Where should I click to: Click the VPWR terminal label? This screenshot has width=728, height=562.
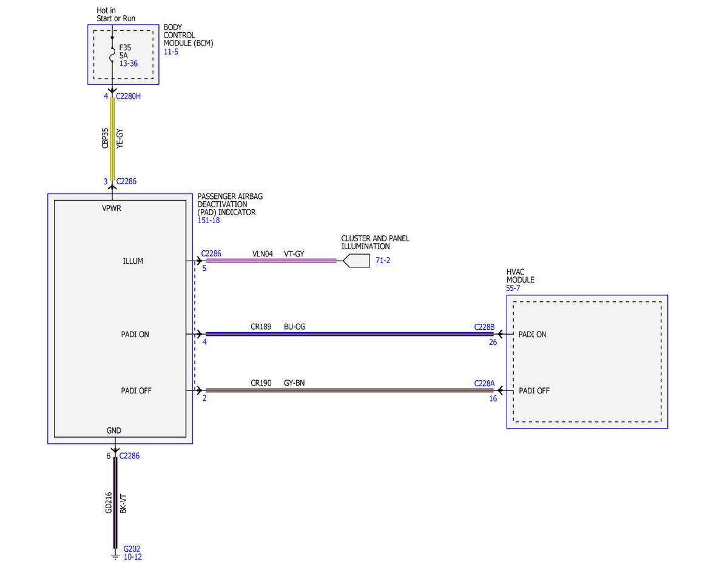tap(112, 208)
